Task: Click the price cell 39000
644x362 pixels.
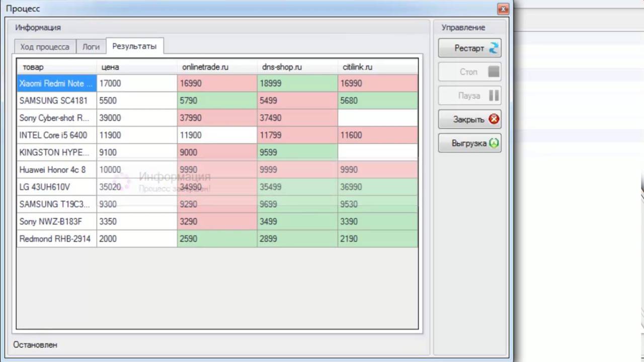Action: point(137,118)
